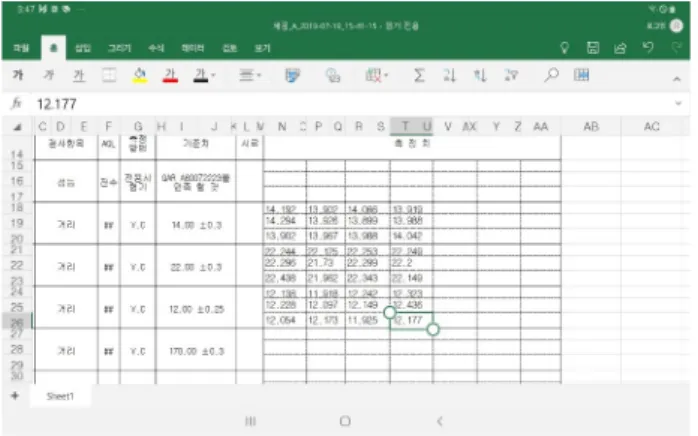
Task: Click the cell with value 12.054
Action: [285, 320]
